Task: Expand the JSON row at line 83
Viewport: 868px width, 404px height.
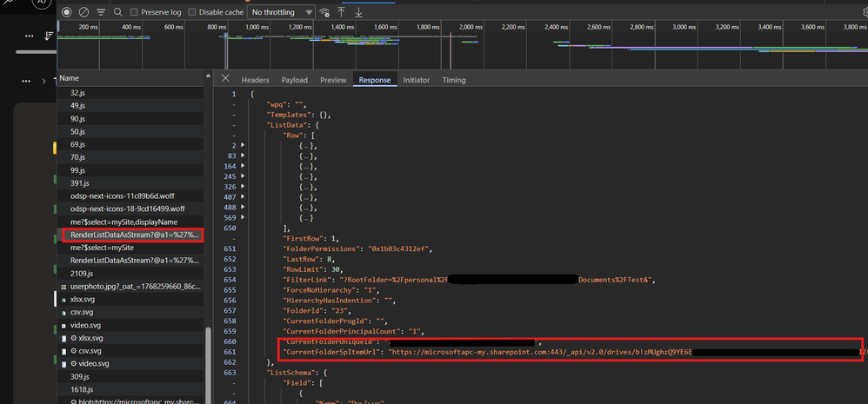Action: click(243, 156)
